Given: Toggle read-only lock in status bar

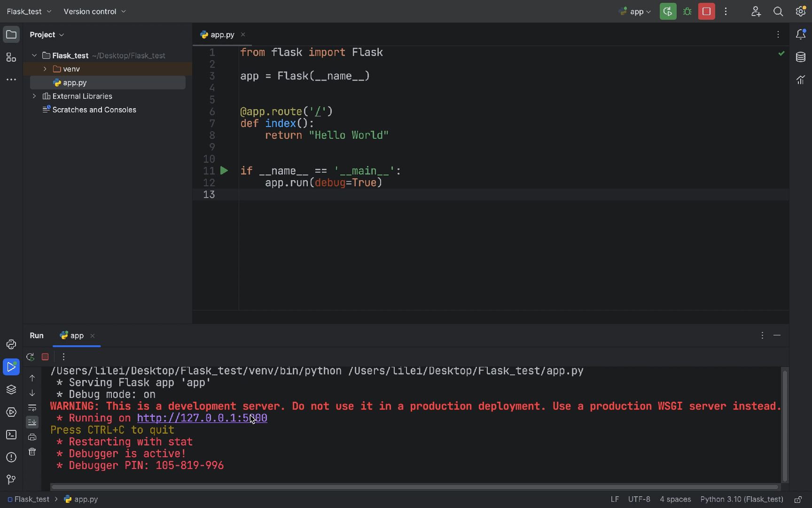Looking at the screenshot, I should pos(798,500).
